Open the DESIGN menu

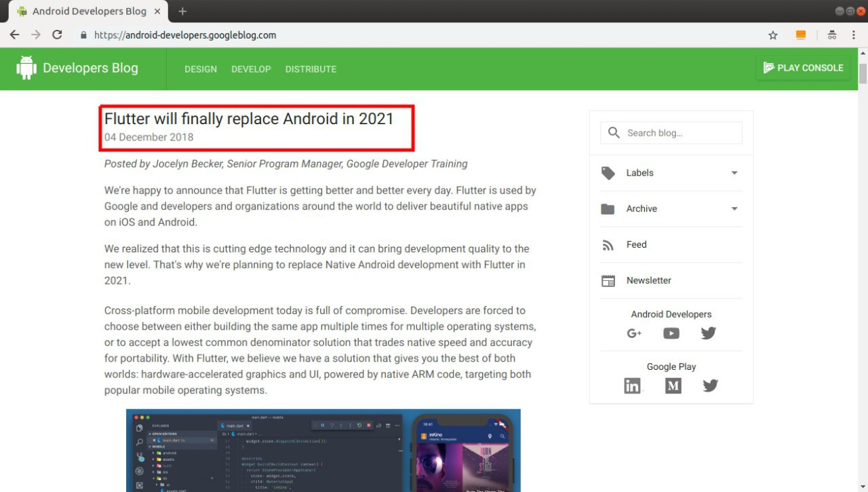[201, 69]
